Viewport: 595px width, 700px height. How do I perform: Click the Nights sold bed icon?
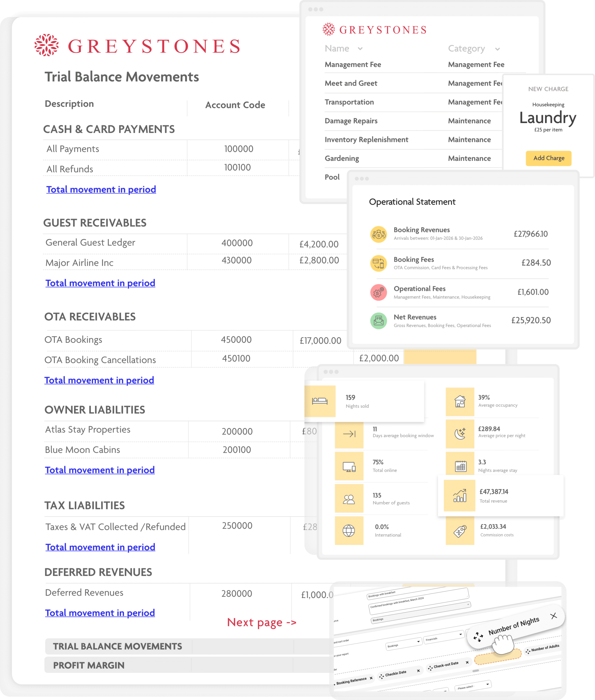click(x=320, y=401)
